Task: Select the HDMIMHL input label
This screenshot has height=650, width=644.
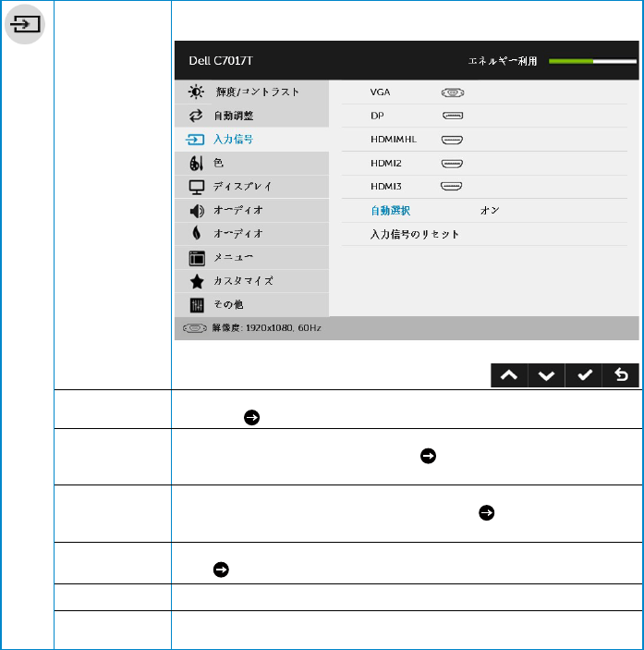Action: click(x=394, y=140)
